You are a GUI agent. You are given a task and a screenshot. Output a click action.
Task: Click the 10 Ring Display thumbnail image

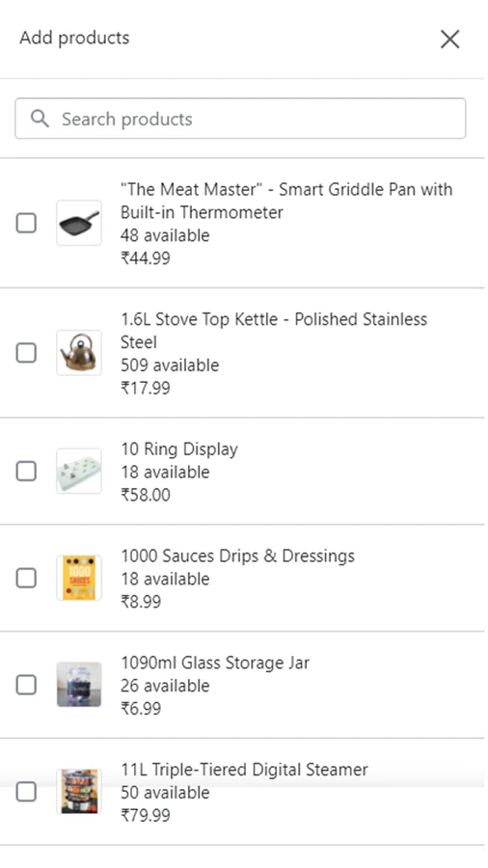(79, 471)
